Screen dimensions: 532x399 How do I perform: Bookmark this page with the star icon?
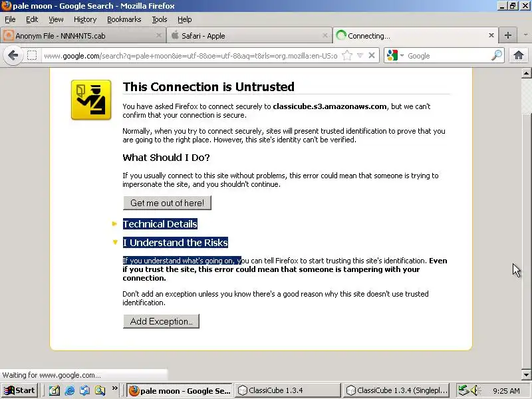pyautogui.click(x=347, y=55)
